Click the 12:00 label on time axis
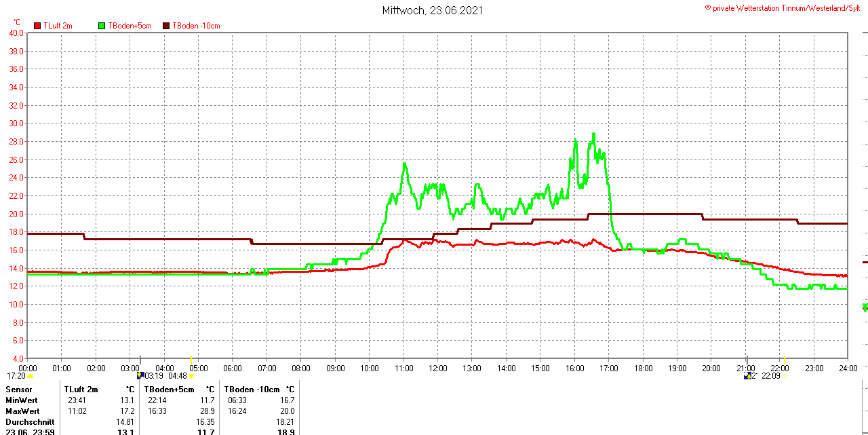 click(x=438, y=368)
